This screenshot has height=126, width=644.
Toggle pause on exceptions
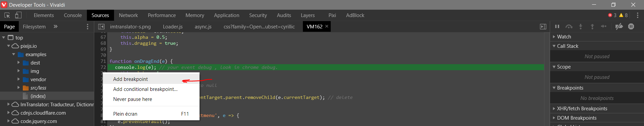pos(631,26)
